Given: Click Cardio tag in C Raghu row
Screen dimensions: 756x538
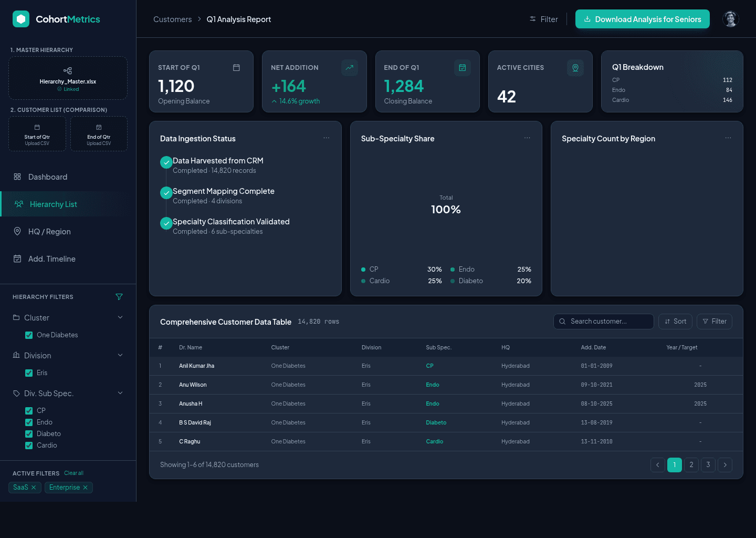Looking at the screenshot, I should 435,442.
